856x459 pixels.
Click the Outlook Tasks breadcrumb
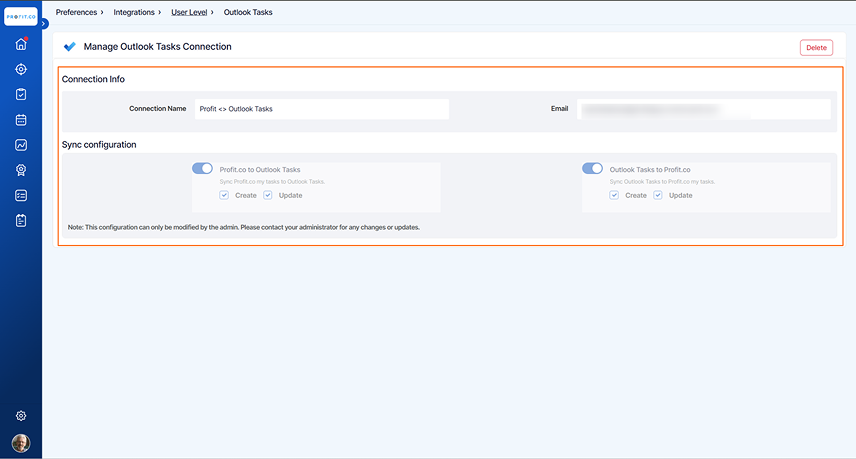pos(248,12)
